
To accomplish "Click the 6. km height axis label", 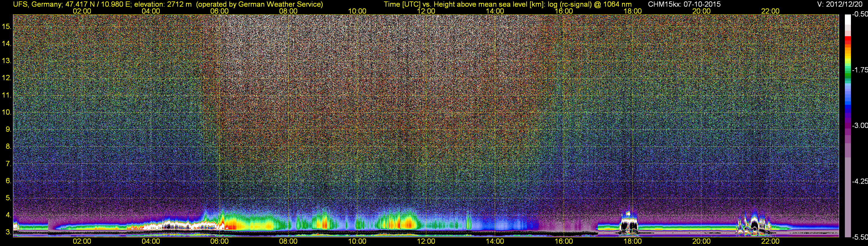I will pos(8,181).
